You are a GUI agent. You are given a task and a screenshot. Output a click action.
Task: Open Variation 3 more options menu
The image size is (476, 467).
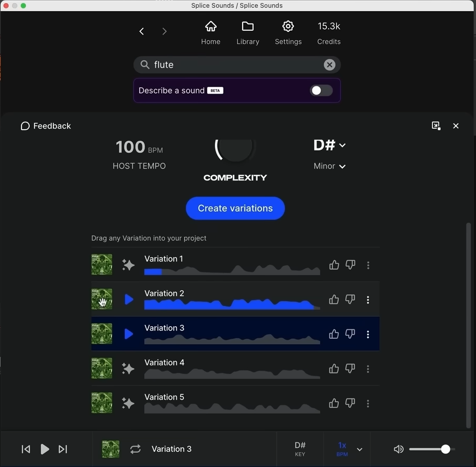coord(368,334)
